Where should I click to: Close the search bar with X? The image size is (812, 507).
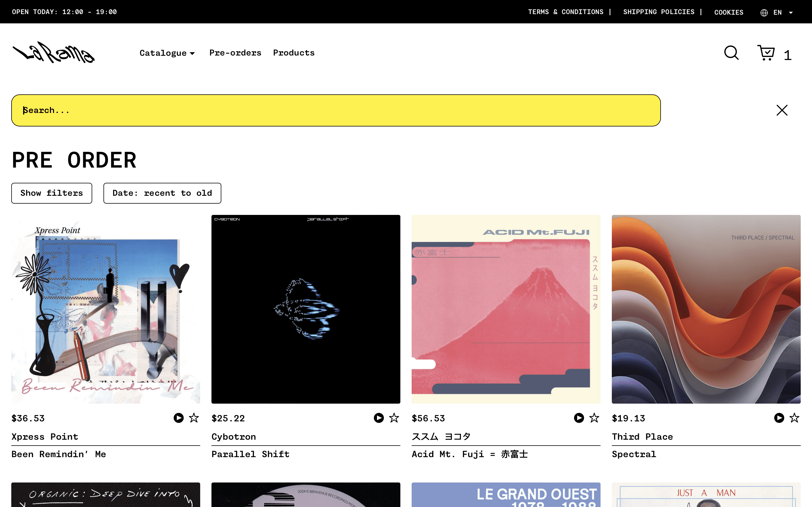782,110
